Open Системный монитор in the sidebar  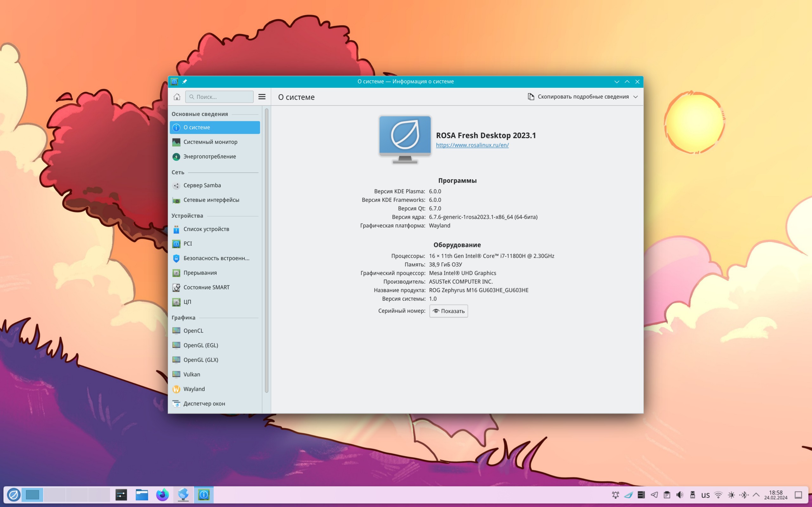tap(210, 142)
